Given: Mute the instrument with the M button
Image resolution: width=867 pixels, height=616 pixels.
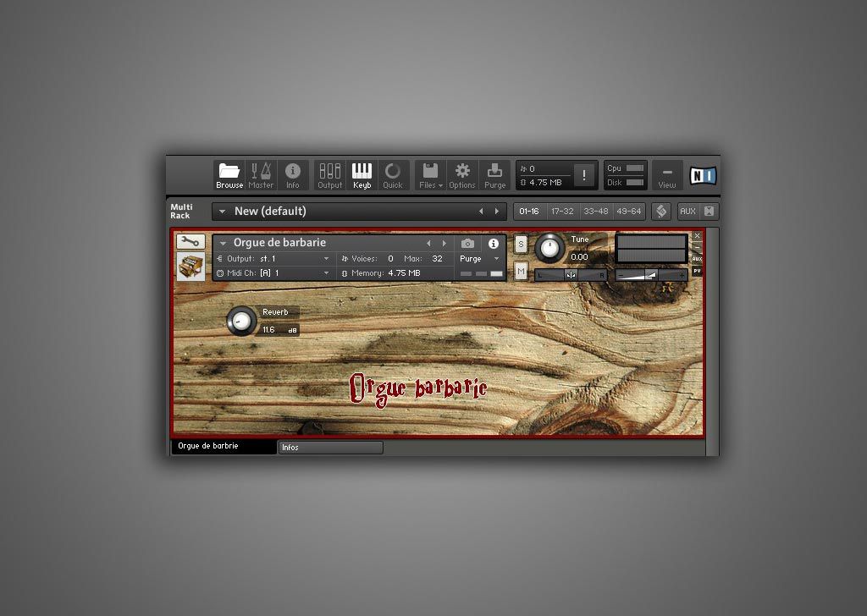Looking at the screenshot, I should [x=521, y=272].
